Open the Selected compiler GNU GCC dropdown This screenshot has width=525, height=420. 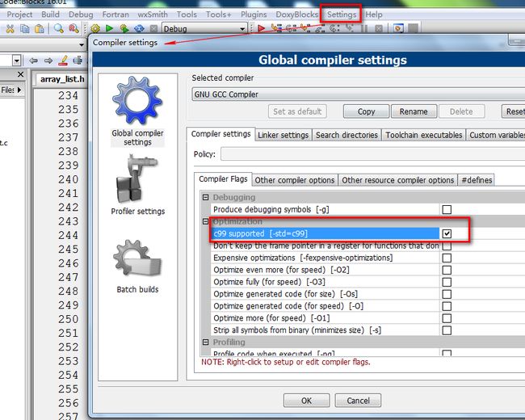click(359, 94)
